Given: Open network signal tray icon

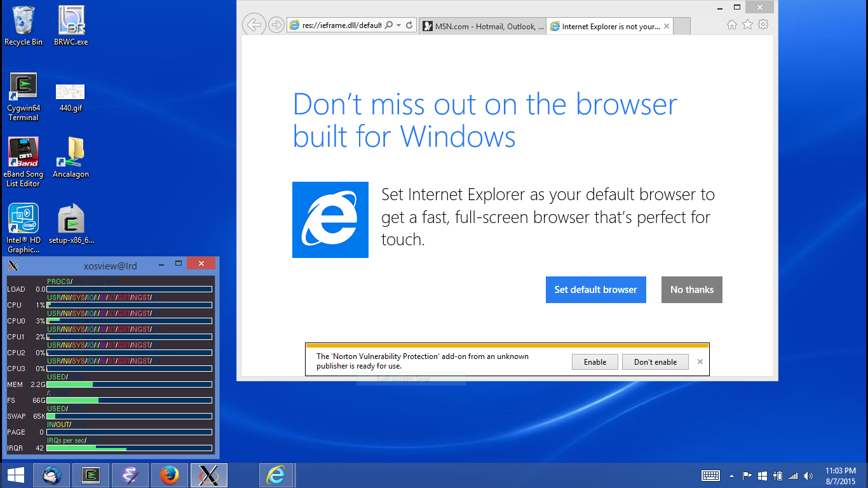Looking at the screenshot, I should tap(793, 475).
